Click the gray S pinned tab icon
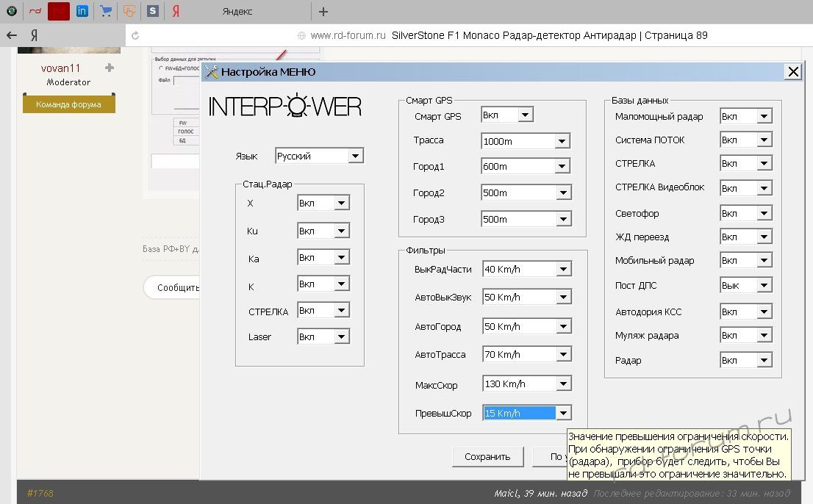The height and width of the screenshot is (504, 813). [x=152, y=11]
